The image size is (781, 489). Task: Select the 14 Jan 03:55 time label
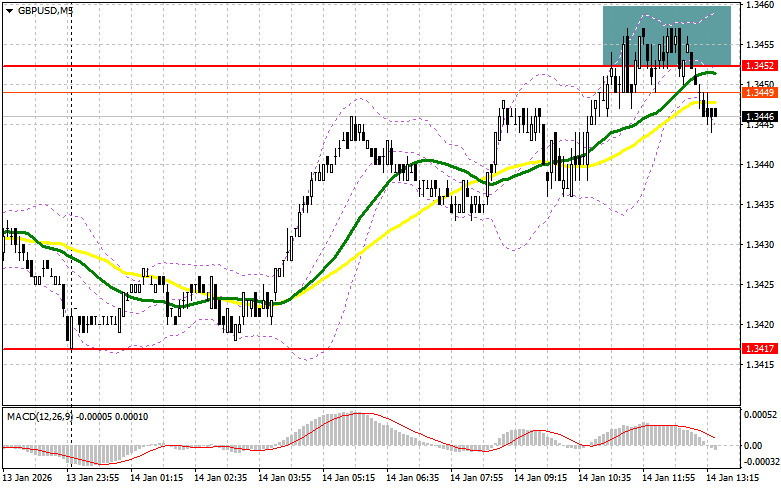[x=284, y=478]
